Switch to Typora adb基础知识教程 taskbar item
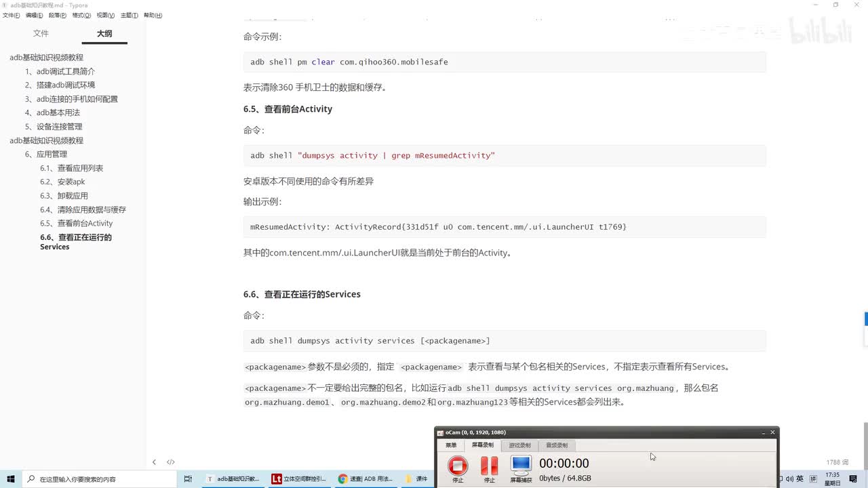Screen dimensions: 868x488 [233, 479]
